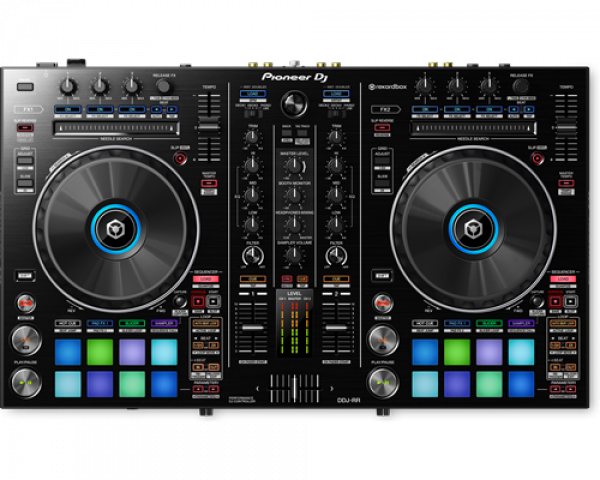Turn on first FX2 ON button
Viewport: 600px width, 480px height.
pos(425,109)
